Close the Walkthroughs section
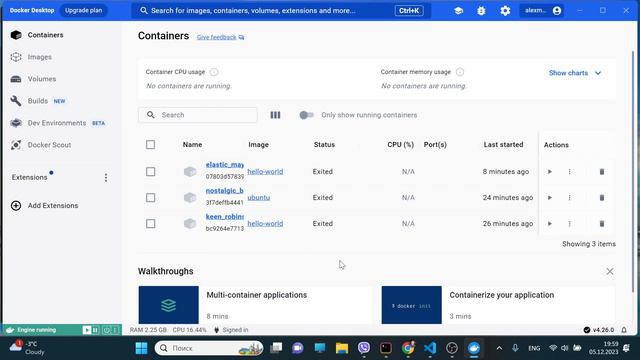The image size is (640, 360). (x=610, y=271)
